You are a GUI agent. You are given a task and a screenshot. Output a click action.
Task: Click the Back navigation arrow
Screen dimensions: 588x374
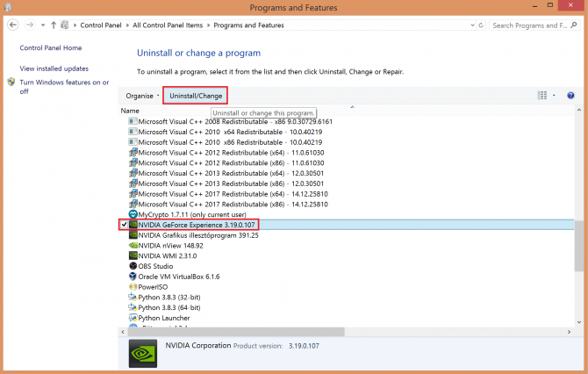click(13, 25)
